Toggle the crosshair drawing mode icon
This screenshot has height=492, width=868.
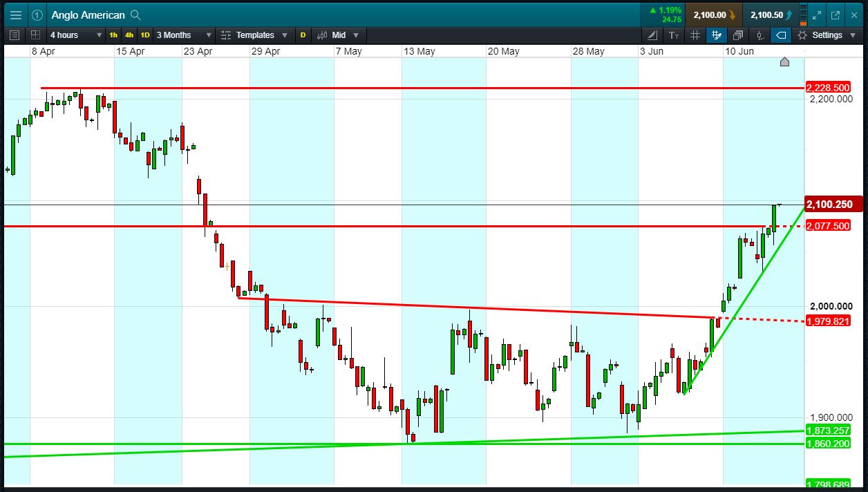[717, 35]
